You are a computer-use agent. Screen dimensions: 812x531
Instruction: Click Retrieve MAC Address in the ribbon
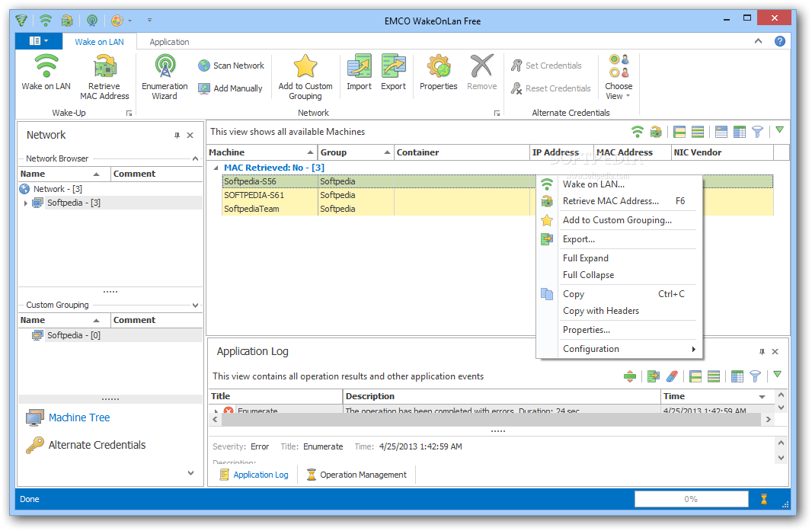pyautogui.click(x=104, y=78)
